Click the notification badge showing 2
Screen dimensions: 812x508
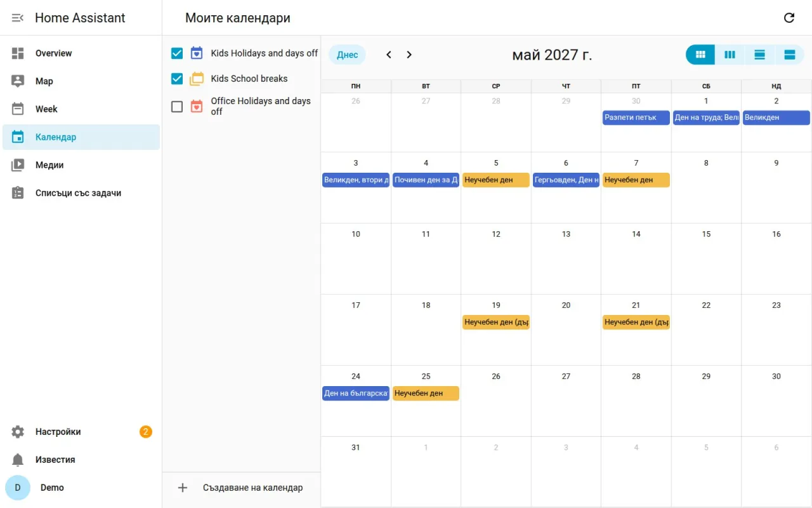click(146, 432)
